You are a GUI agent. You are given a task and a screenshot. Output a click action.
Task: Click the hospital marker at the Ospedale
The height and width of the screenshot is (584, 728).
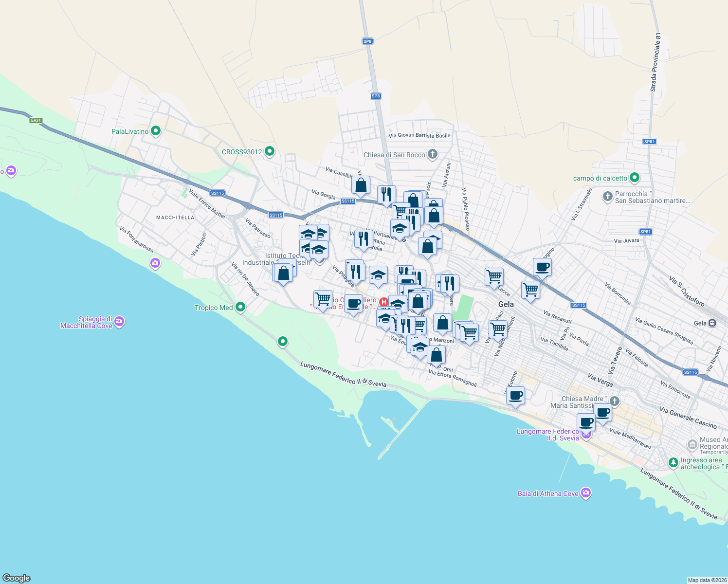coord(384,302)
